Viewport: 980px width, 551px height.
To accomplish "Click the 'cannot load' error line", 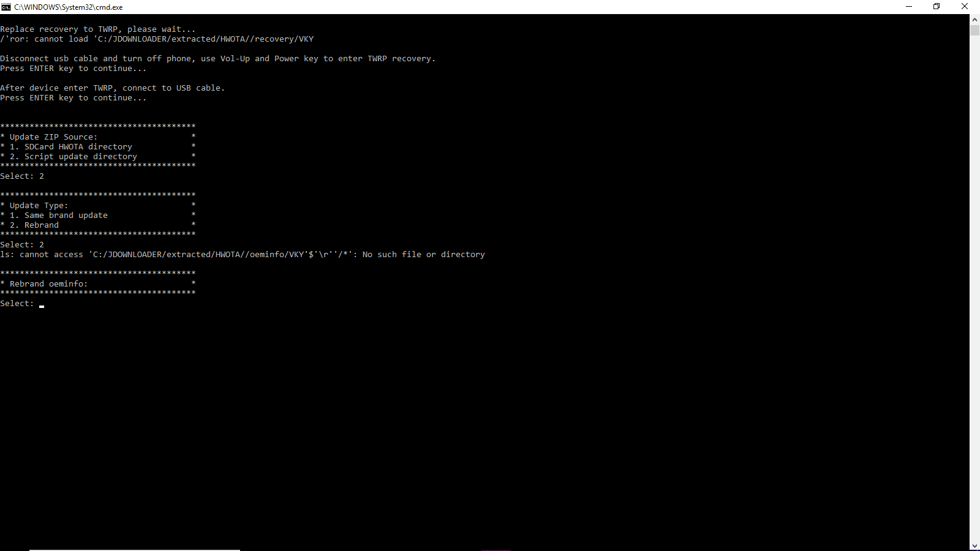I will coord(157,39).
